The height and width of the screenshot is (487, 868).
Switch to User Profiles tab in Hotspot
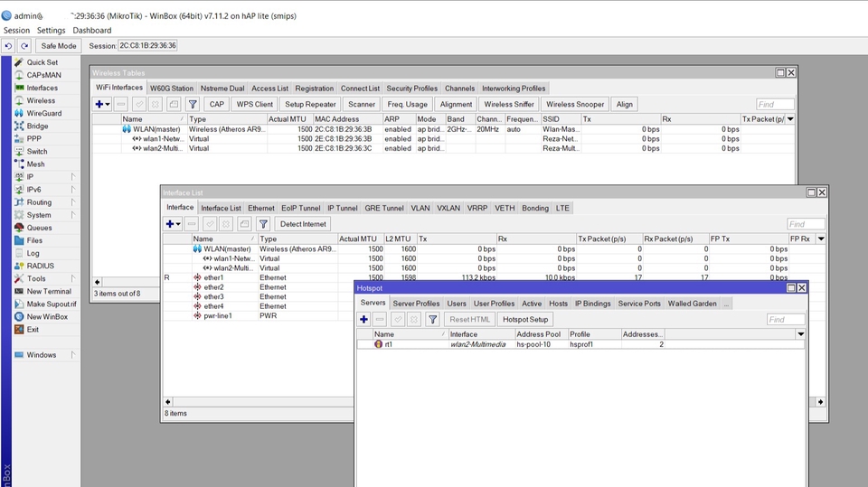494,304
